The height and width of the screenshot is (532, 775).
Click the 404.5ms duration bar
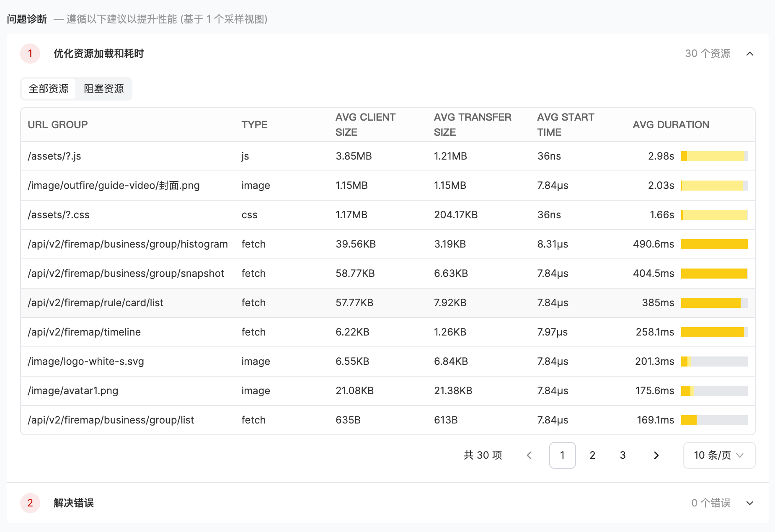(x=715, y=274)
